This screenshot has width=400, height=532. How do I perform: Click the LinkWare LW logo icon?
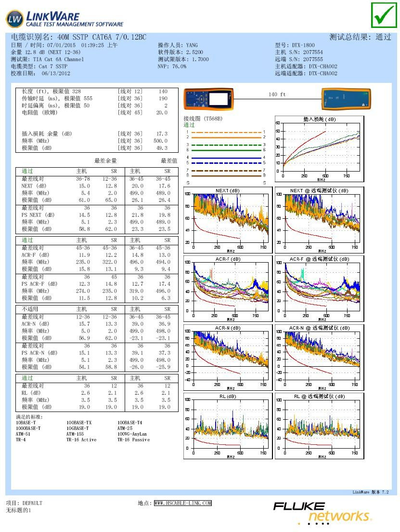point(14,19)
